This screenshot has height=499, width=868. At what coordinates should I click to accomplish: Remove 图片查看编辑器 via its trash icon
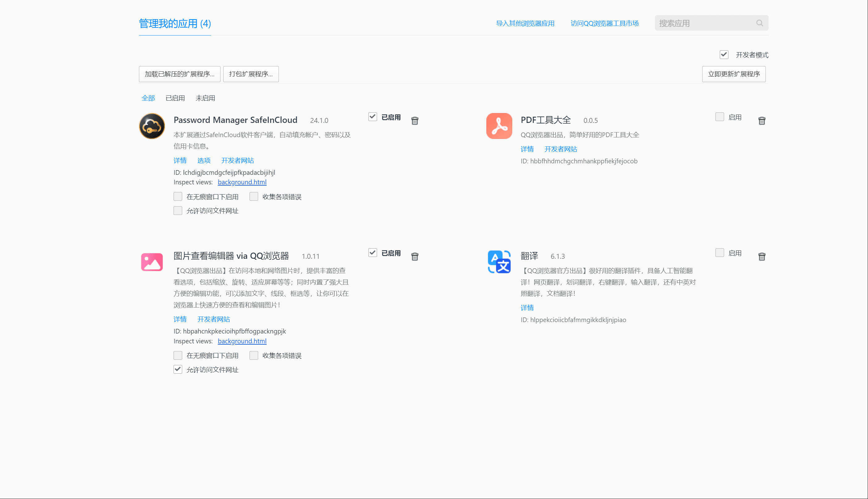415,257
